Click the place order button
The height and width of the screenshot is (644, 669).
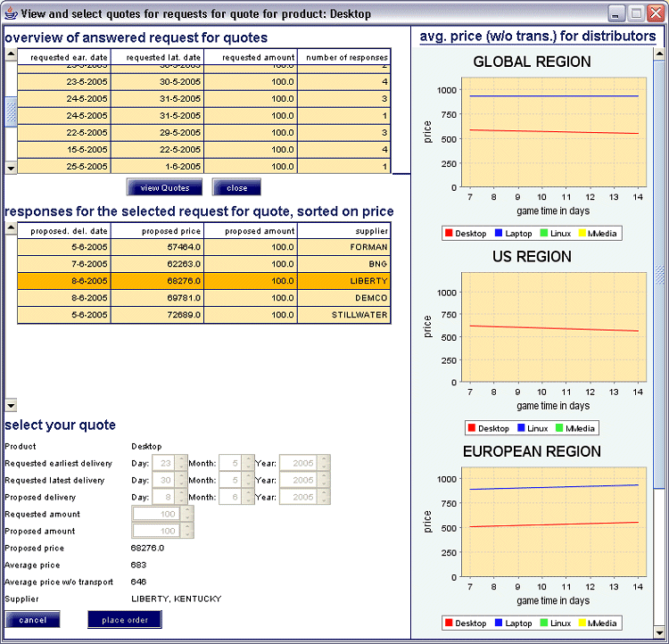pos(125,620)
